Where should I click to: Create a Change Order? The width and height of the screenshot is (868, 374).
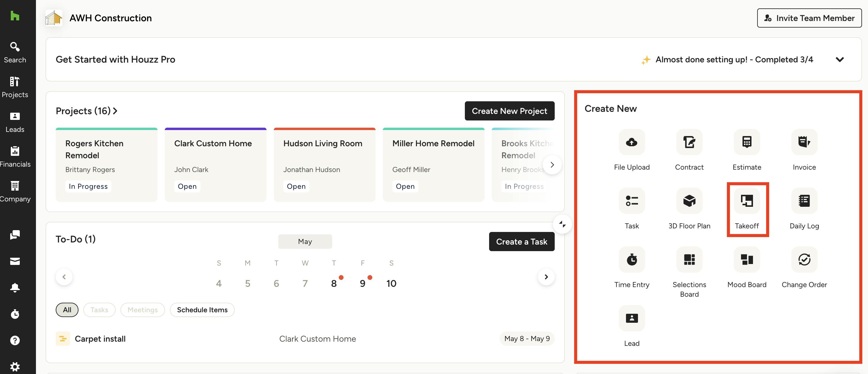(x=804, y=260)
